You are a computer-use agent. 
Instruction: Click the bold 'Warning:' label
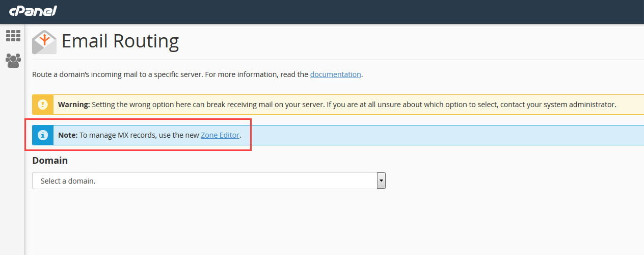pos(74,105)
